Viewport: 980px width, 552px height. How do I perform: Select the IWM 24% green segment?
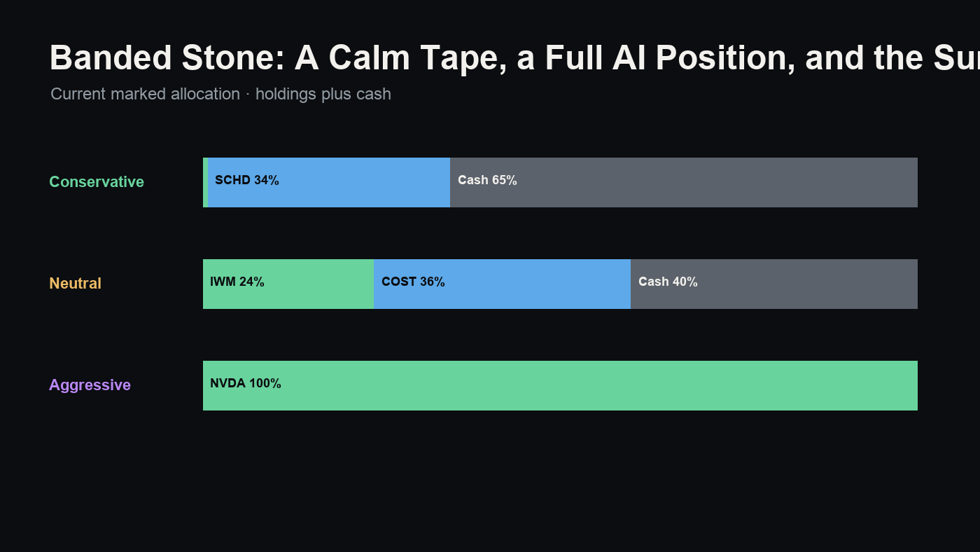288,284
